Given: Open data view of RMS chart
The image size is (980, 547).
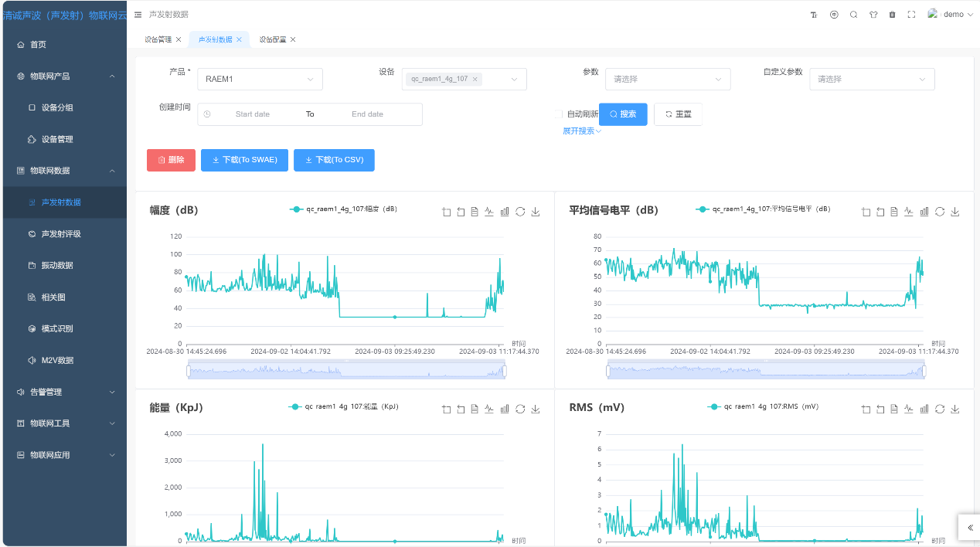Looking at the screenshot, I should pos(894,409).
